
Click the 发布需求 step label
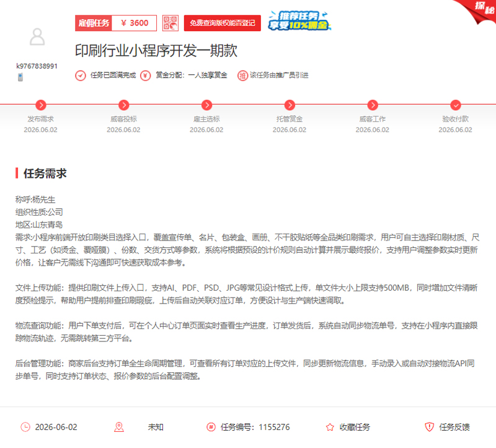[x=40, y=119]
